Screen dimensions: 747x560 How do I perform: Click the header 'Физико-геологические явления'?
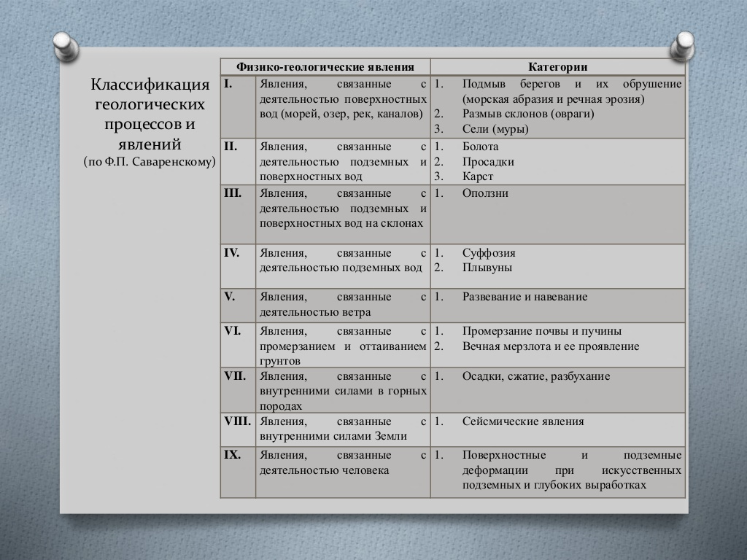click(x=325, y=67)
